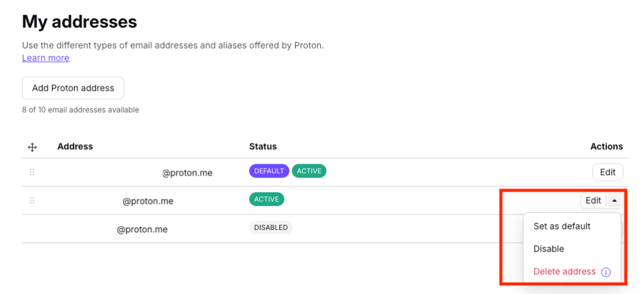The height and width of the screenshot is (294, 644).
Task: Click drag handle of the second address row
Action: tap(32, 200)
